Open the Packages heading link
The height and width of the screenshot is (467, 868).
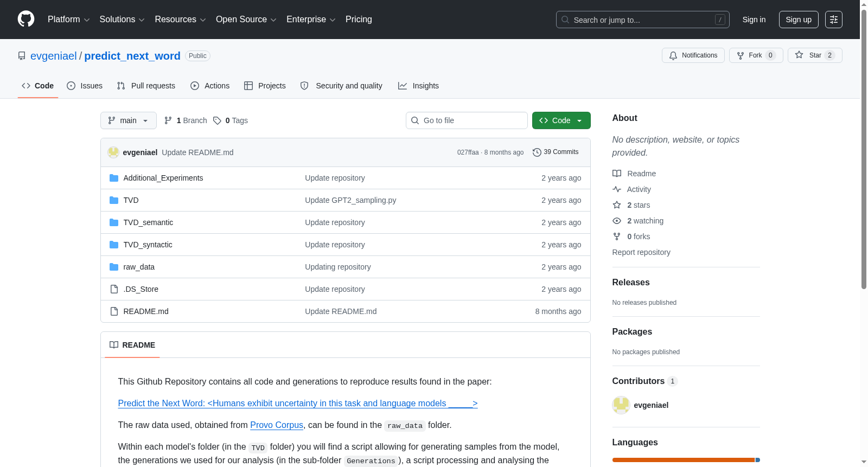[x=632, y=331]
